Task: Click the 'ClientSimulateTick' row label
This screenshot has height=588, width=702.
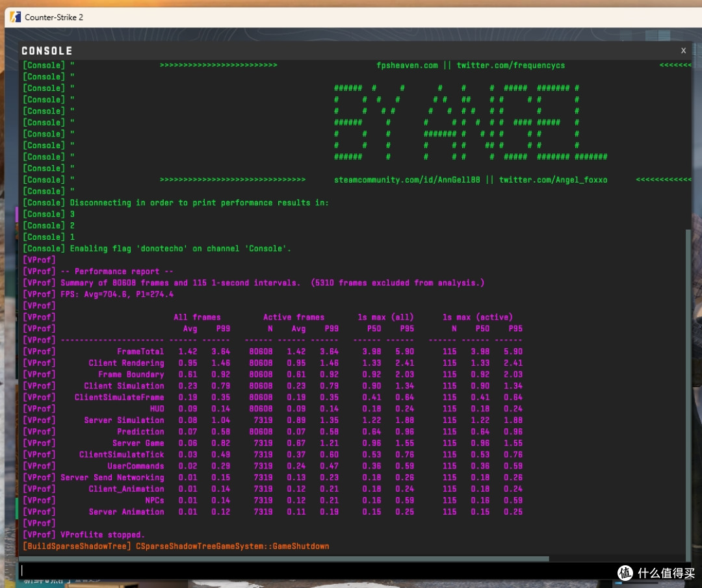Action: click(x=122, y=455)
